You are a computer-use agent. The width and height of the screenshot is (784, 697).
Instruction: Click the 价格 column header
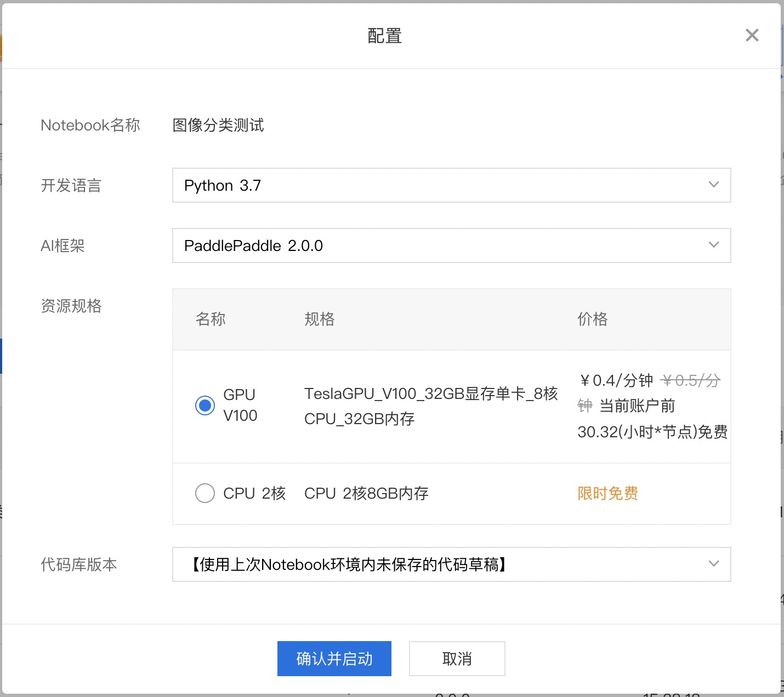593,319
